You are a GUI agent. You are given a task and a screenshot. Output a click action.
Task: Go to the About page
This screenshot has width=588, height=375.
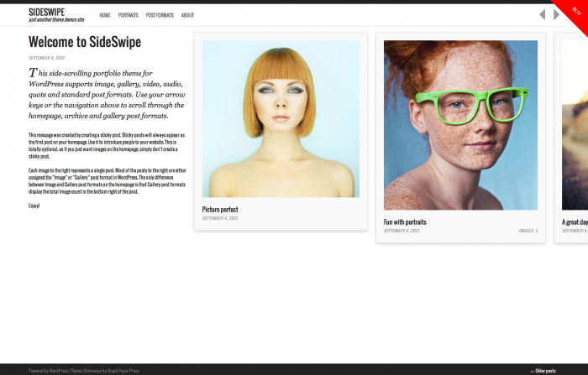187,15
